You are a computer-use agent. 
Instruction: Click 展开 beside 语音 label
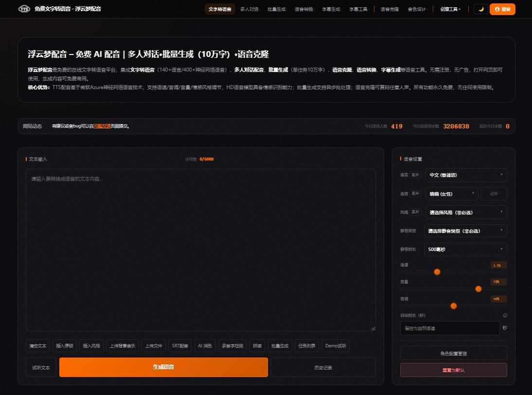415,194
